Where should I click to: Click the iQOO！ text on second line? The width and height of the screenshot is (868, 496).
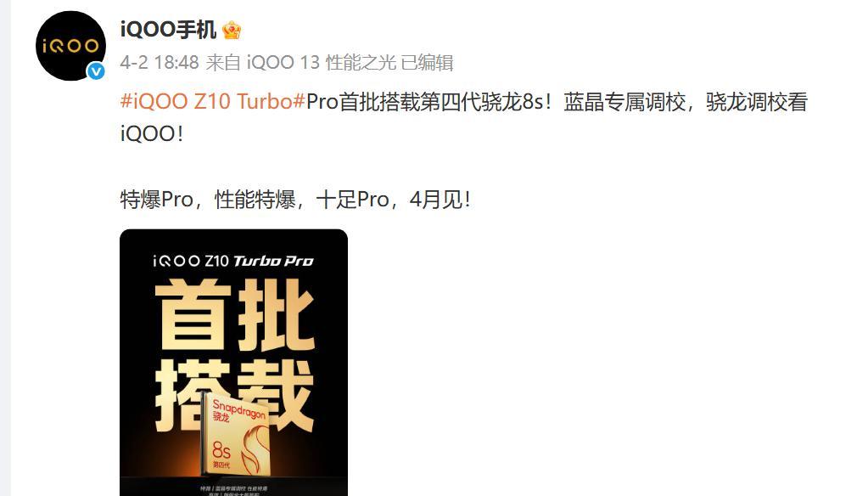(x=152, y=134)
